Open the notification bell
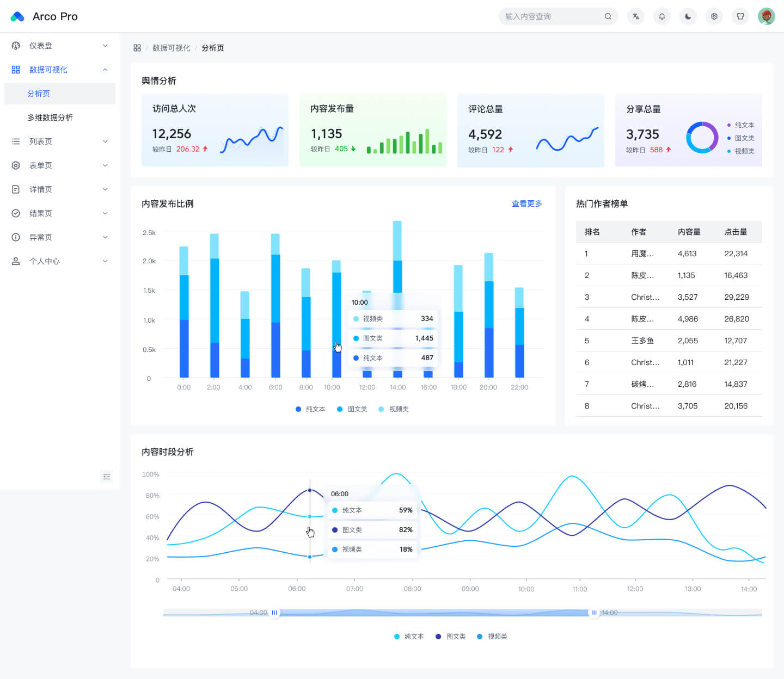Viewport: 784px width, 679px height. coord(661,16)
